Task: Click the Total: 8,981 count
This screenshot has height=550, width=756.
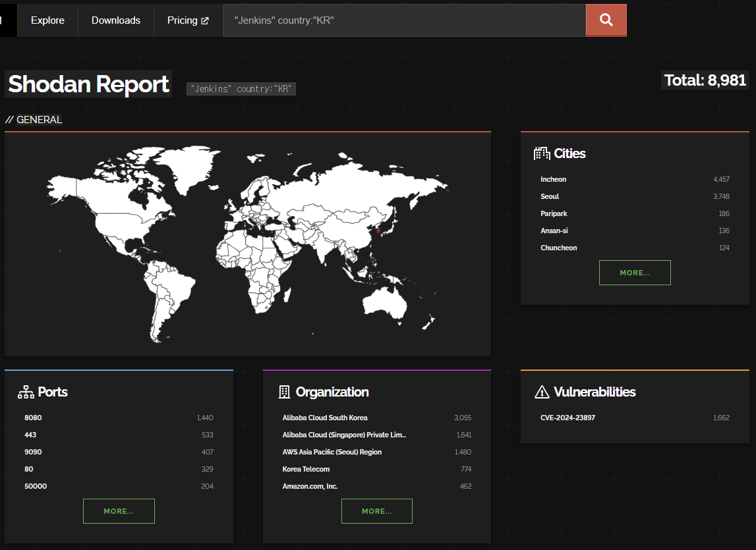Action: 705,80
